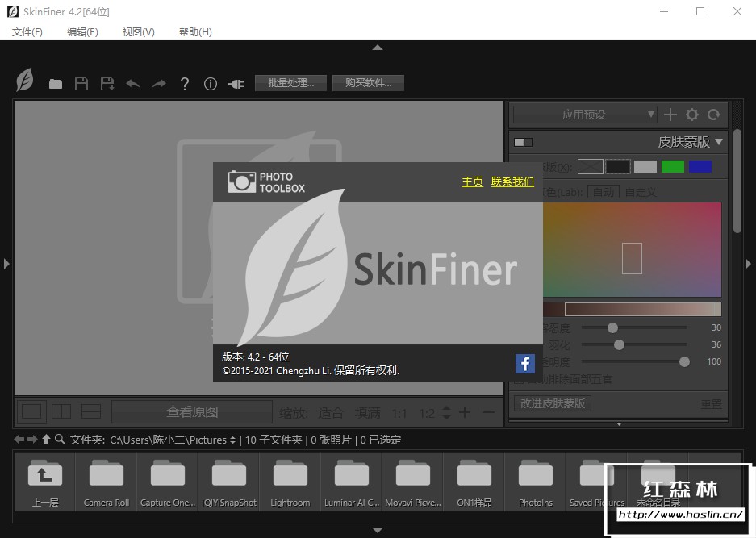This screenshot has height=538, width=756.
Task: Toggle the skin mask panel switch
Action: click(x=523, y=142)
